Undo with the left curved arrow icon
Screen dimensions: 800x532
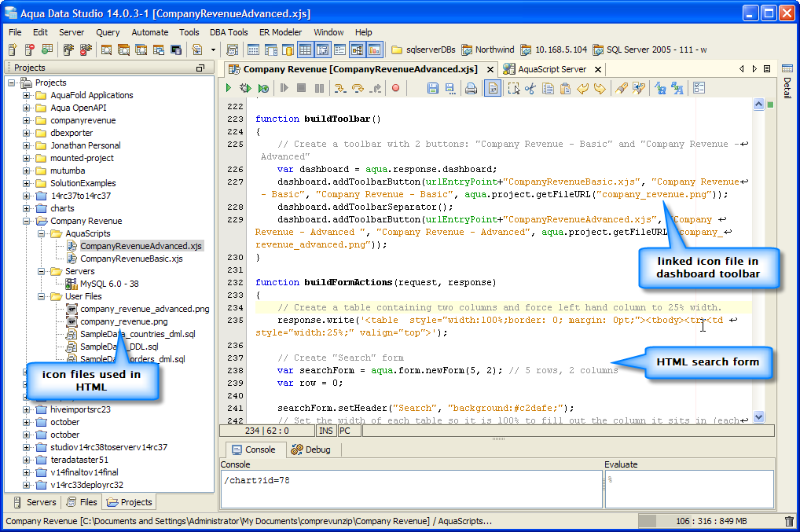(x=582, y=88)
